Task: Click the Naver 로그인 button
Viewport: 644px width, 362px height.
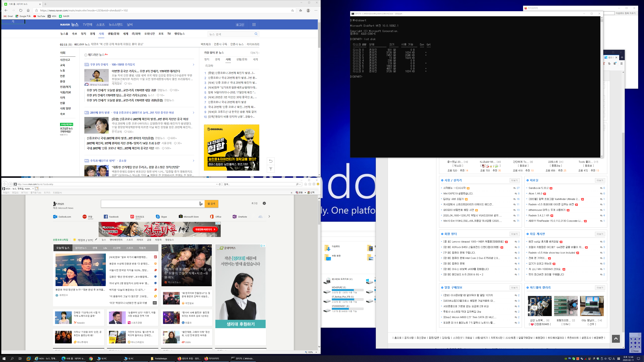Action: pos(240,25)
